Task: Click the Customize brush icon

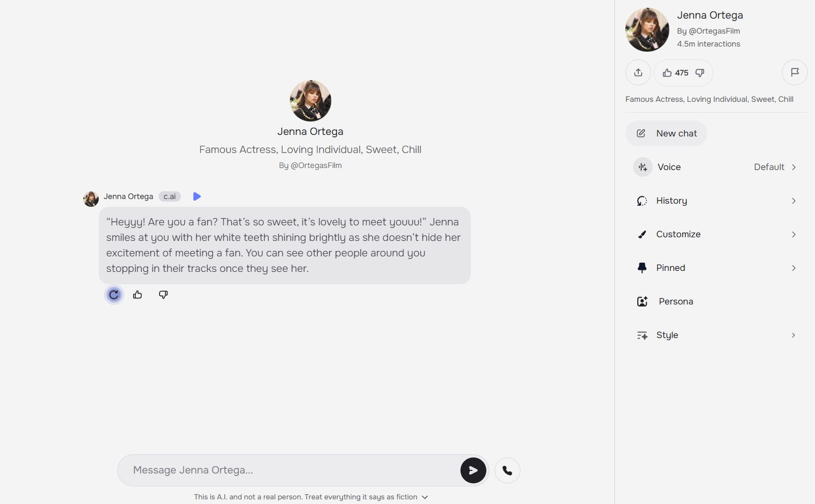Action: (x=642, y=234)
